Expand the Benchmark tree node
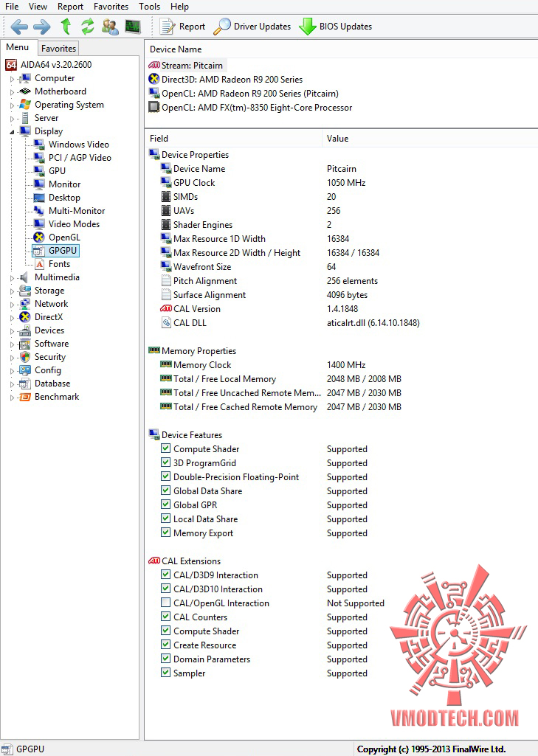 pyautogui.click(x=13, y=398)
